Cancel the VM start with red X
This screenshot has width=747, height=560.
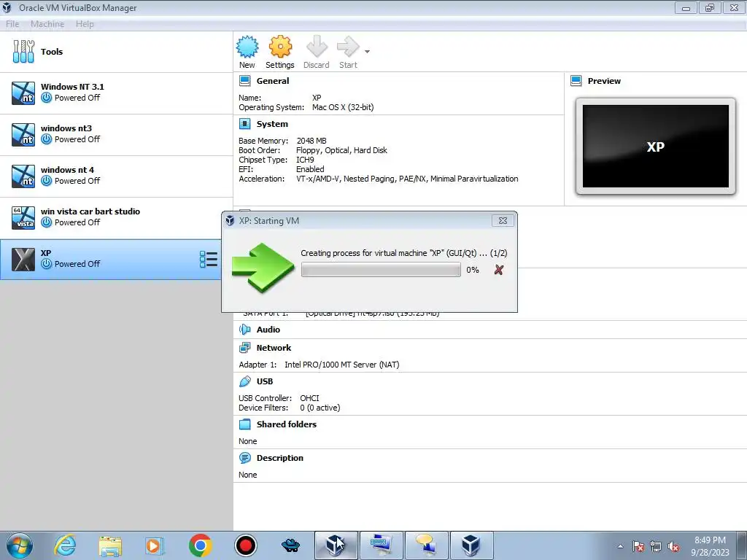click(499, 270)
